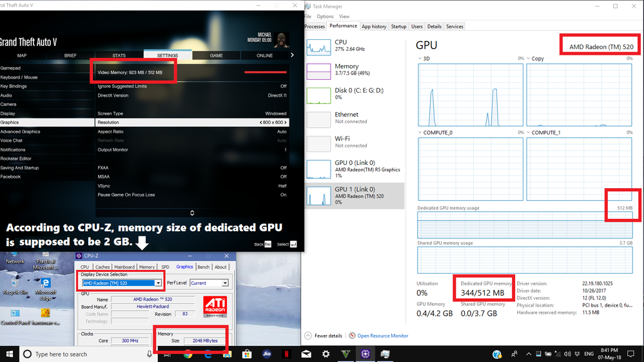Switch to the Startup tab

click(x=398, y=26)
